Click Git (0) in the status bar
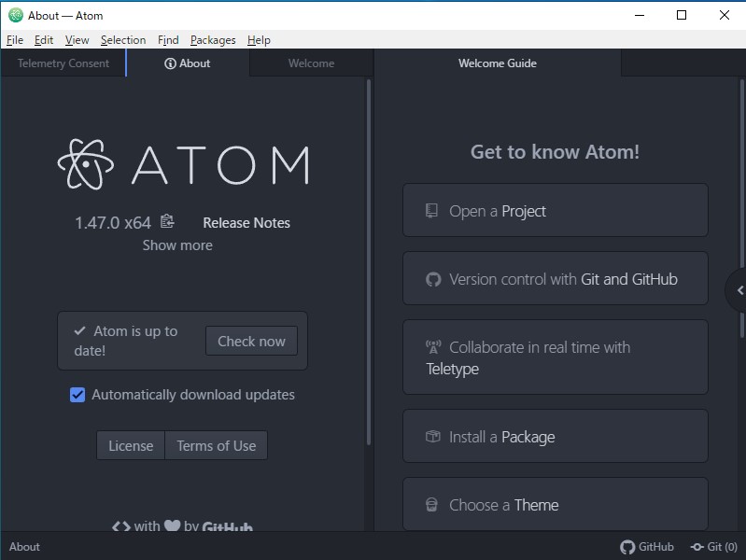This screenshot has width=746, height=560. (714, 547)
